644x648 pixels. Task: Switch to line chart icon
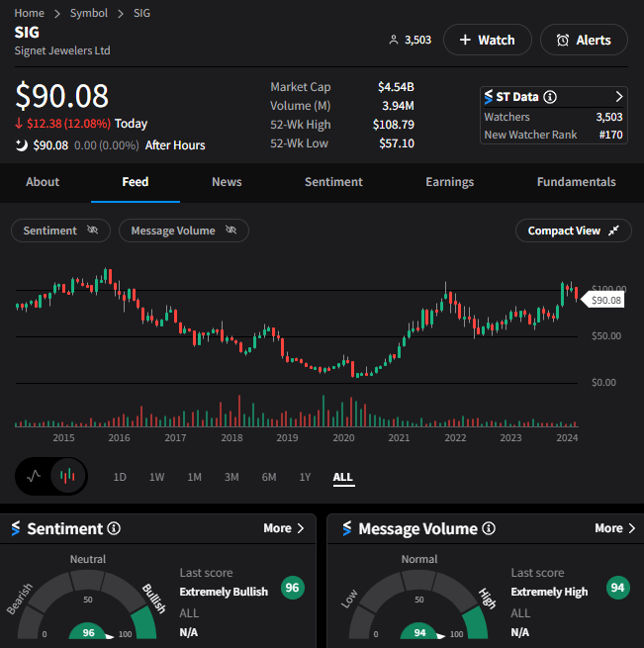(34, 476)
